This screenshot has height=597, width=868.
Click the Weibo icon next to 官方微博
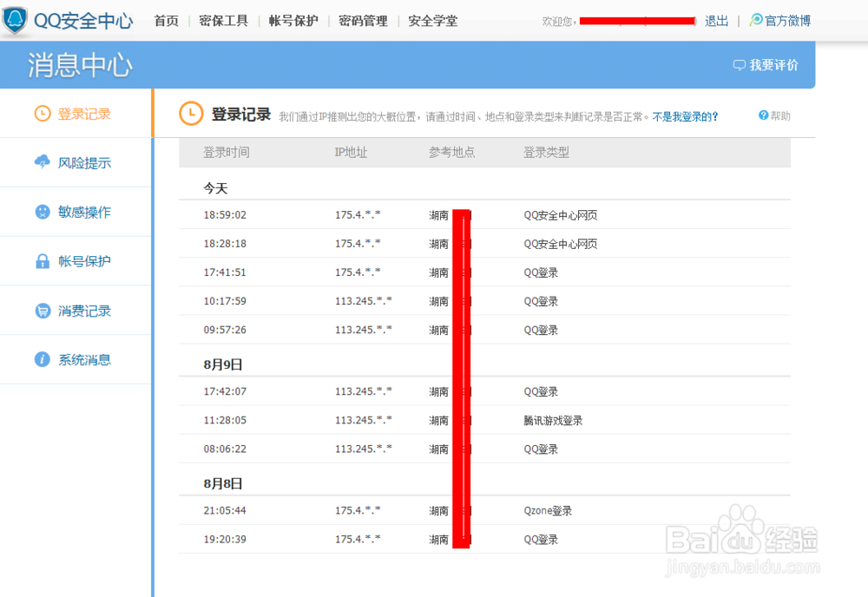pyautogui.click(x=756, y=21)
